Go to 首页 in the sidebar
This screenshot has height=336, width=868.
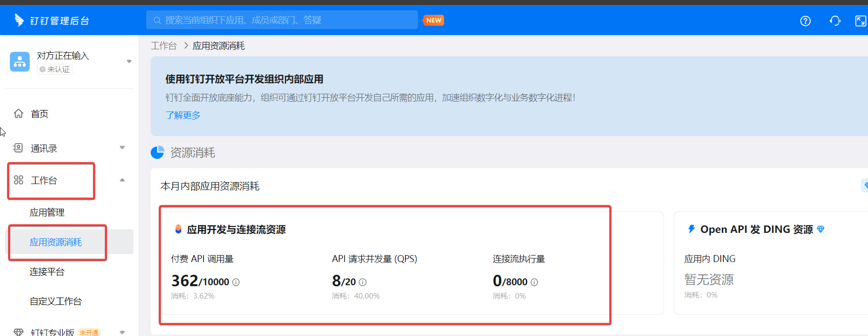coord(40,114)
